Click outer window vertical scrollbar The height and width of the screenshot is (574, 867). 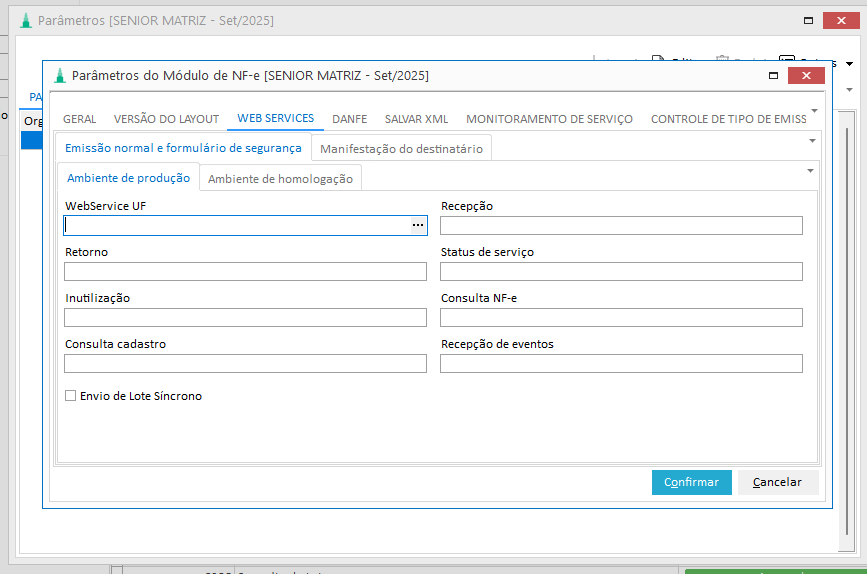(847, 332)
